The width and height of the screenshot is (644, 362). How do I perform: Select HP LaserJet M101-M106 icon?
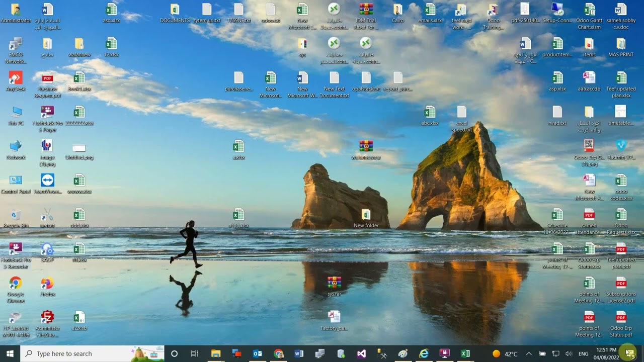pos(16,324)
